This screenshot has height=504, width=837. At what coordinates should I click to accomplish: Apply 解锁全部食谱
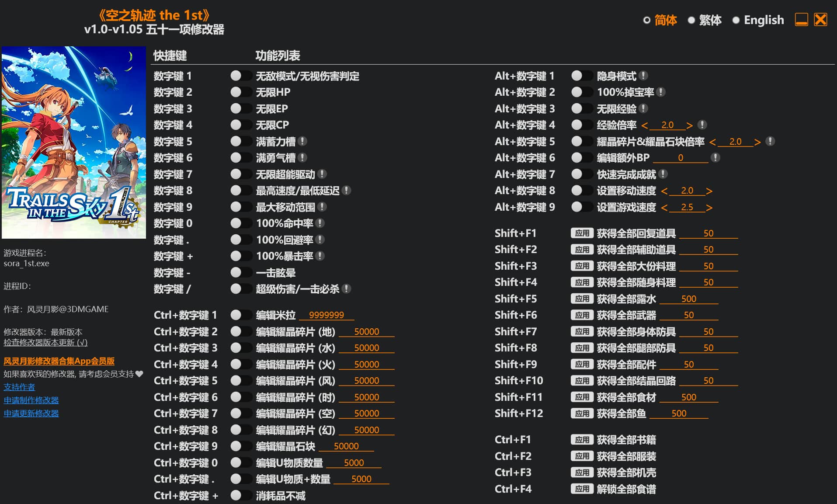tap(582, 489)
